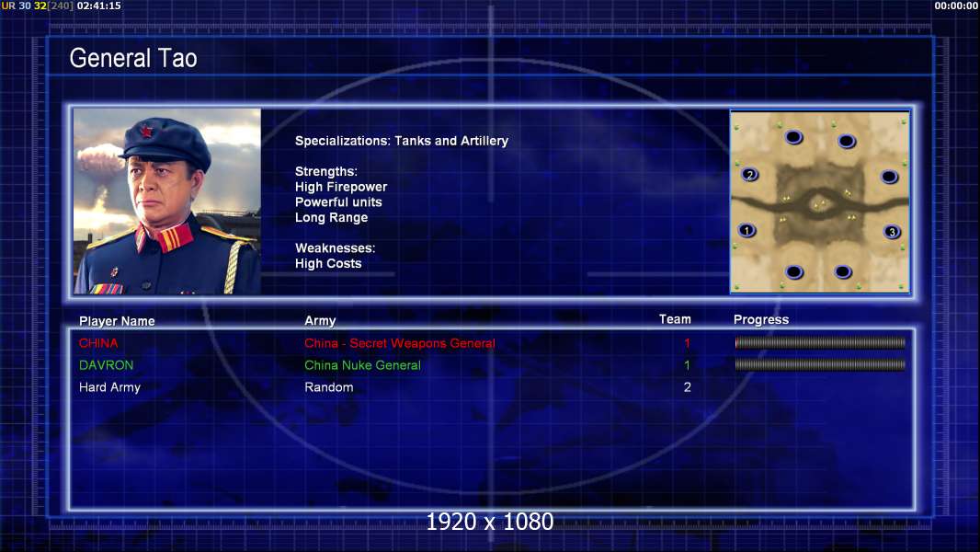This screenshot has width=980, height=552.
Task: Click DAVRON's team number 1
Action: 687,365
